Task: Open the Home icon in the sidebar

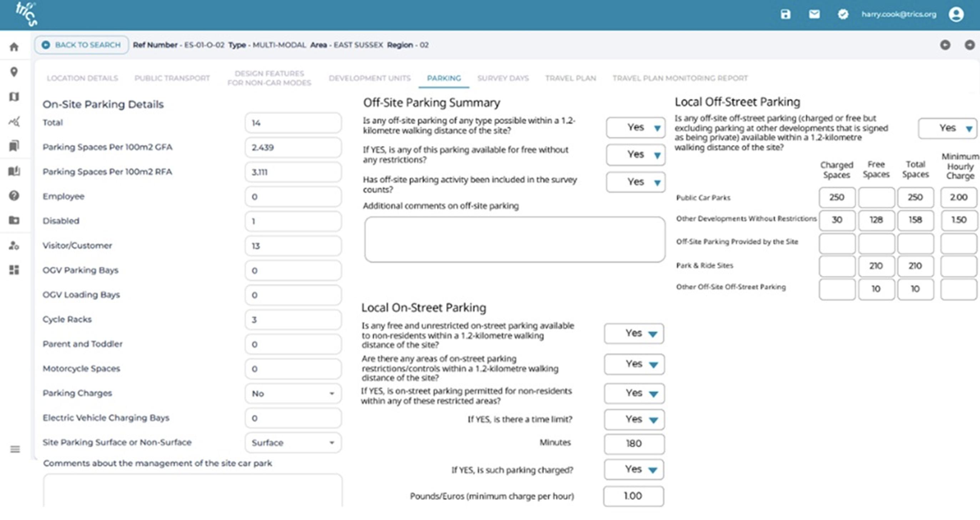Action: [x=14, y=46]
